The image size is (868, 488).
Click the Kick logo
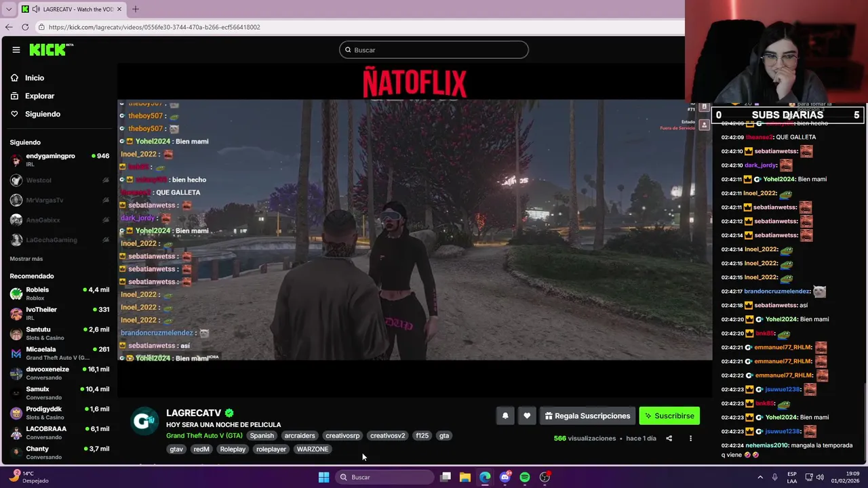51,49
